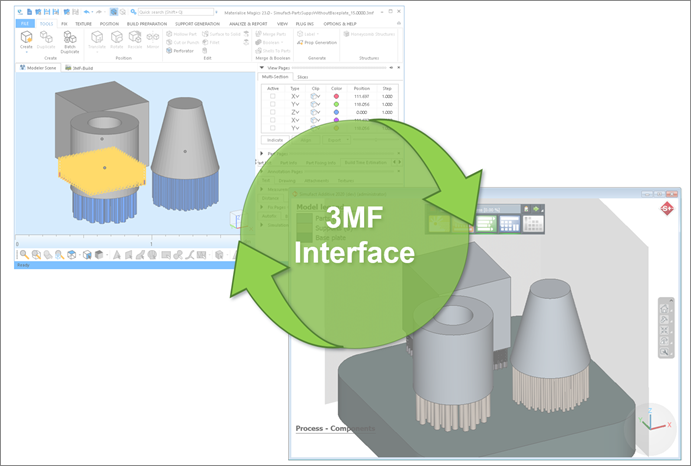Enable the first Y section Active checkbox

coord(272,104)
